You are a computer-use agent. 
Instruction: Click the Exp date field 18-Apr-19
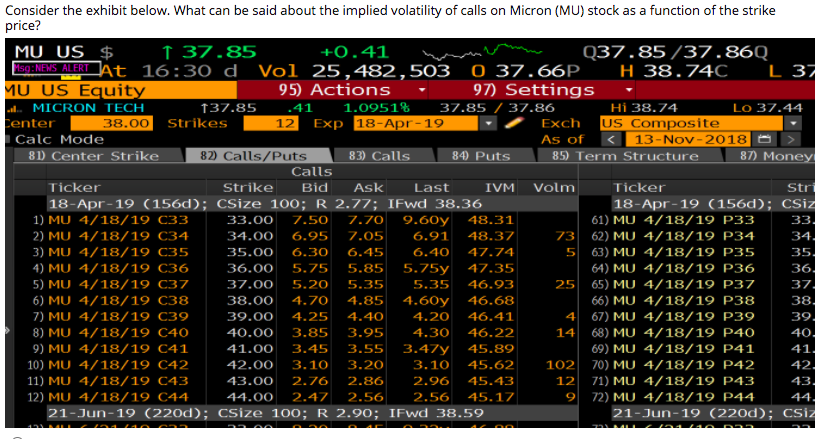(x=416, y=123)
